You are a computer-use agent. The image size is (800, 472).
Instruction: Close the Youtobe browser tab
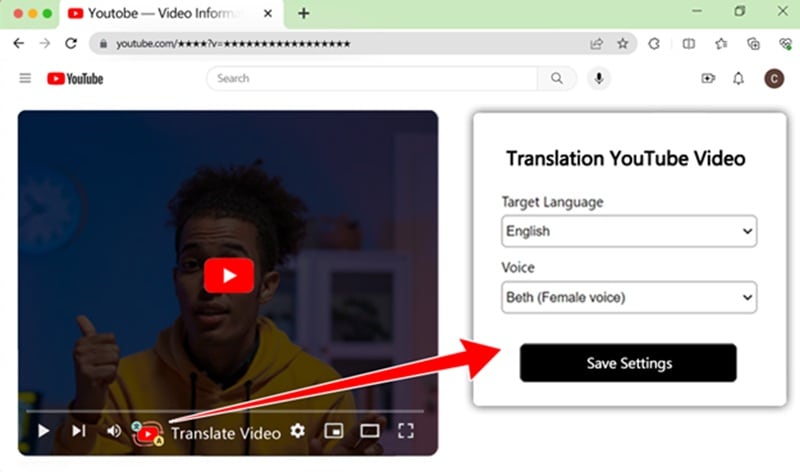tap(268, 14)
